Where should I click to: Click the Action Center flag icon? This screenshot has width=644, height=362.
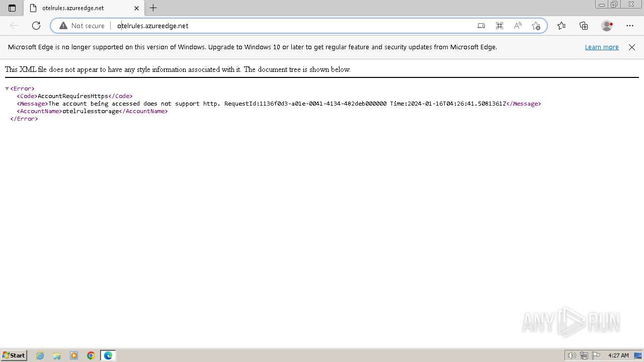(x=596, y=355)
